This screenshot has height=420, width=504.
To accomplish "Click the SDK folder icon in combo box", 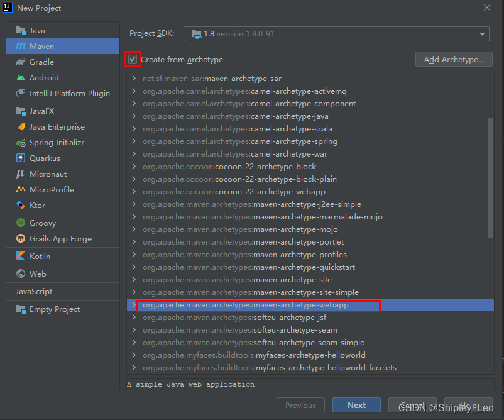I will [x=197, y=34].
